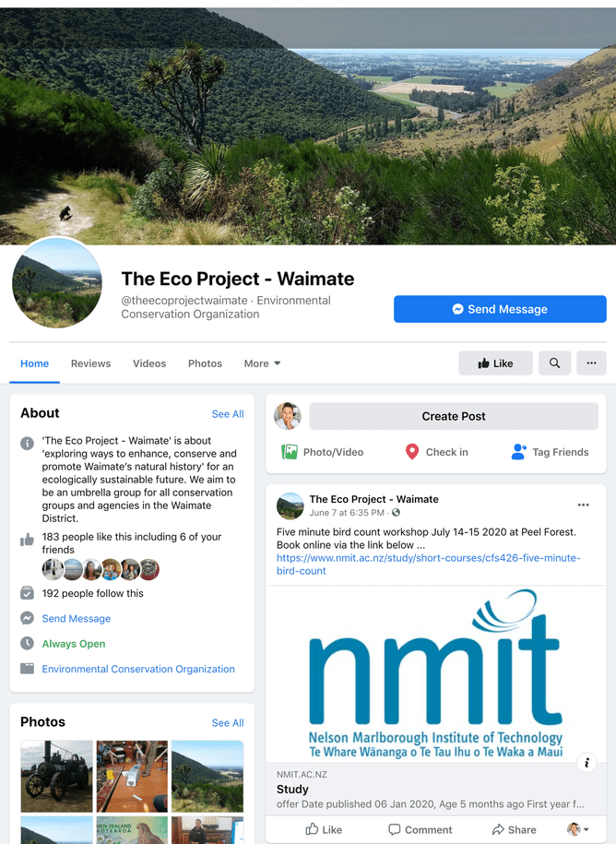Click the blue Send Message button
The width and height of the screenshot is (616, 844).
[x=500, y=309]
